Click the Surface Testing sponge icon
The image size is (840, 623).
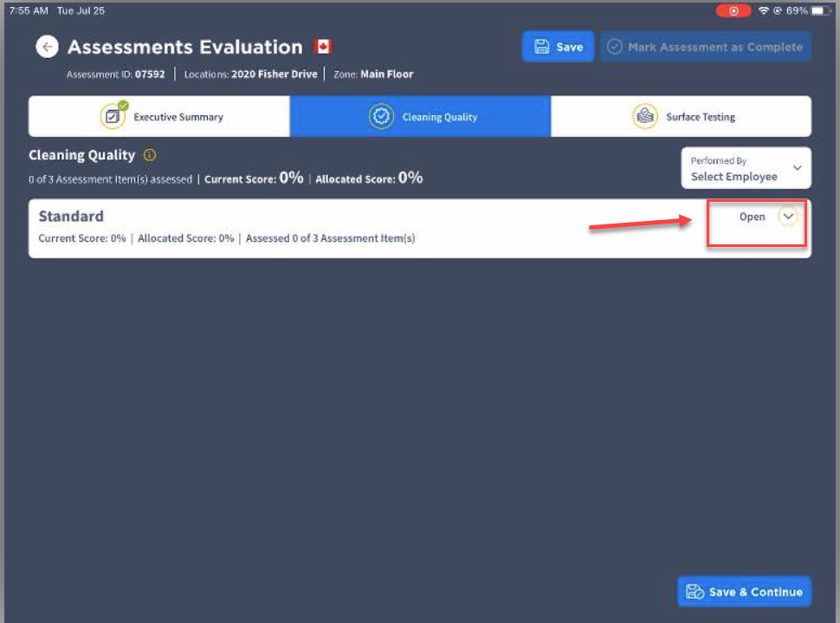pyautogui.click(x=644, y=116)
